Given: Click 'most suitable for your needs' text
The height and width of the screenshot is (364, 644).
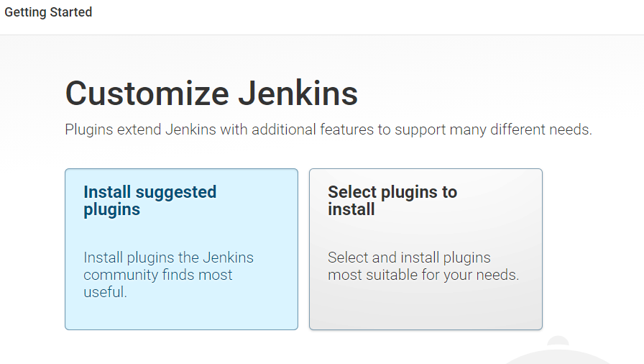Looking at the screenshot, I should pyautogui.click(x=423, y=275).
